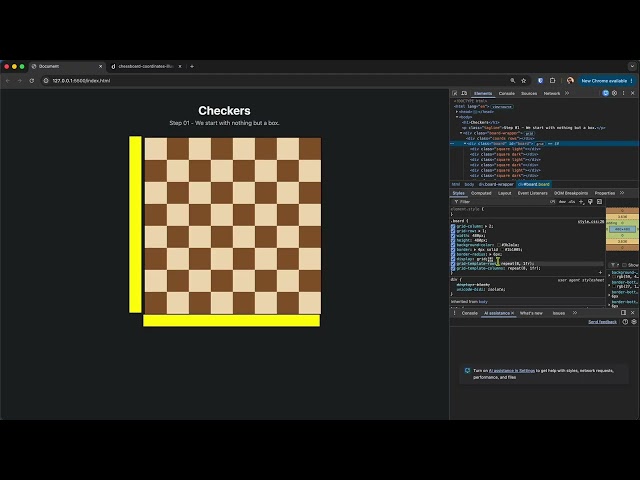The width and height of the screenshot is (640, 480).
Task: Show more Styles sub-tabs chevron after Properties
Action: point(622,193)
